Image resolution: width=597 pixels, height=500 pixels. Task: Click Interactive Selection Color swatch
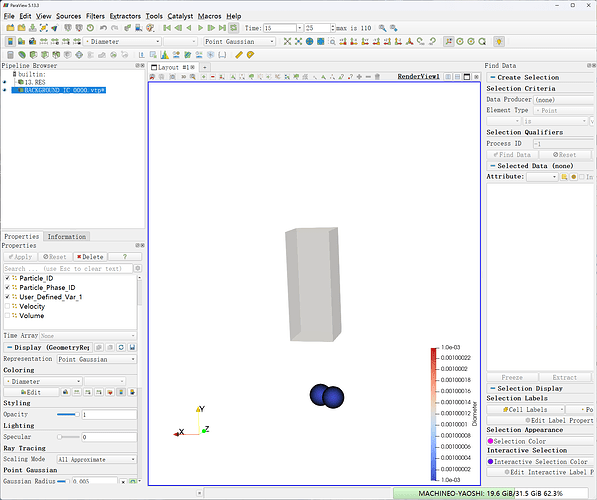pos(540,462)
